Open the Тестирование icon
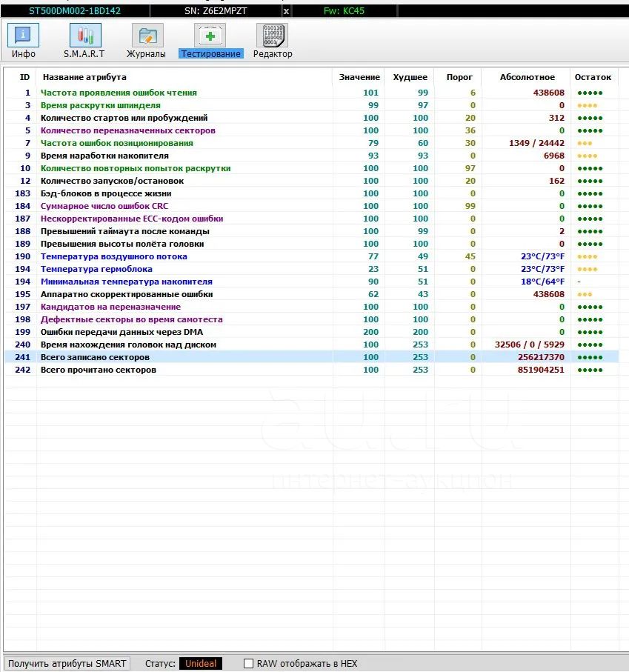The width and height of the screenshot is (629, 672). tap(210, 35)
